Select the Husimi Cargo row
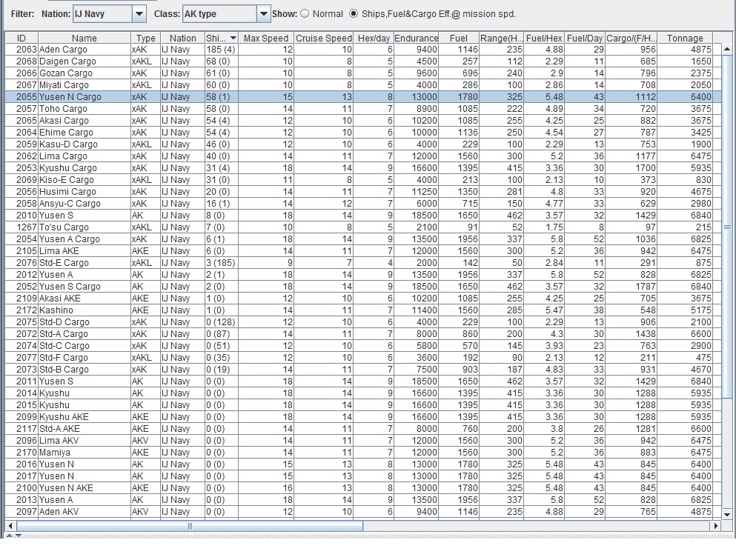Viewport: 736px width, 560px height. pos(363,191)
